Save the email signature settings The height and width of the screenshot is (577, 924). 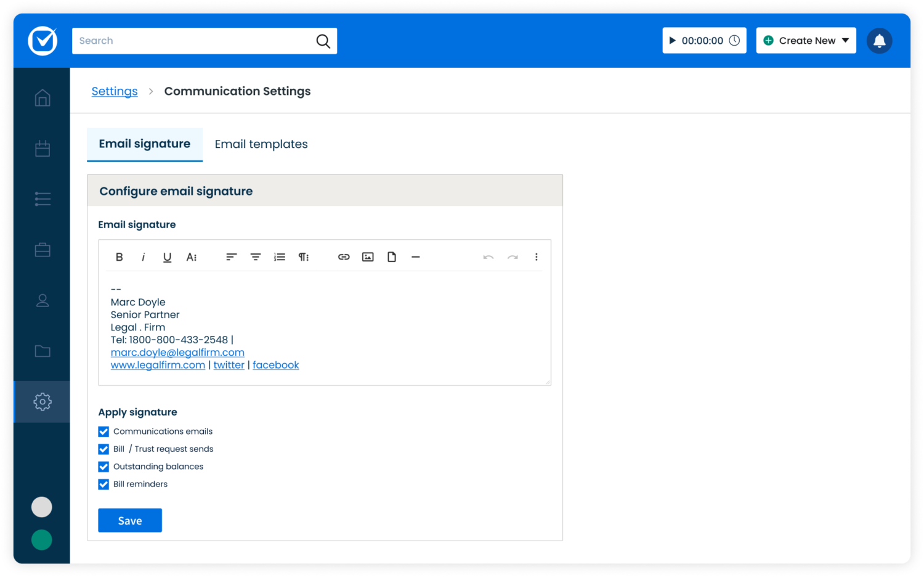pos(129,520)
